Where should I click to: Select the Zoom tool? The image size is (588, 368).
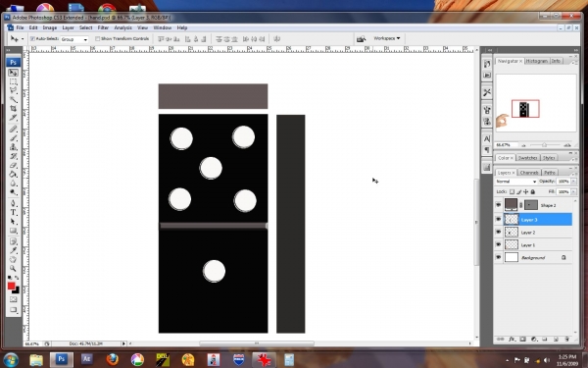[x=13, y=269]
